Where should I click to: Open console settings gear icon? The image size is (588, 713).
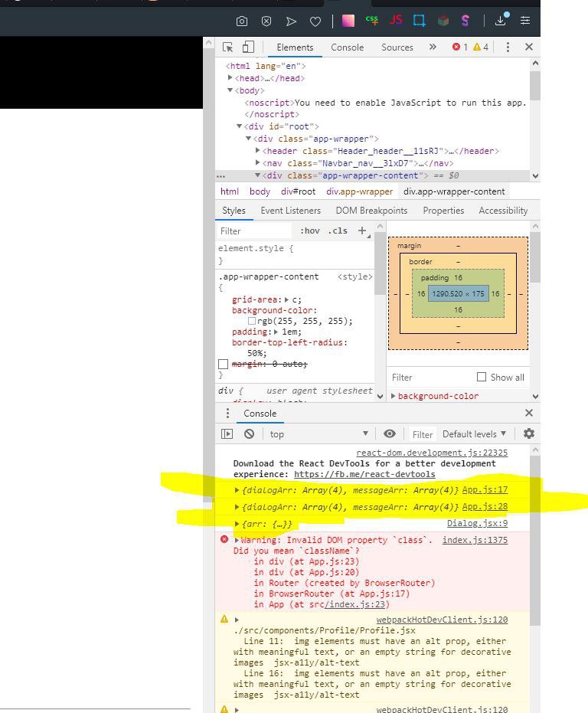[528, 433]
